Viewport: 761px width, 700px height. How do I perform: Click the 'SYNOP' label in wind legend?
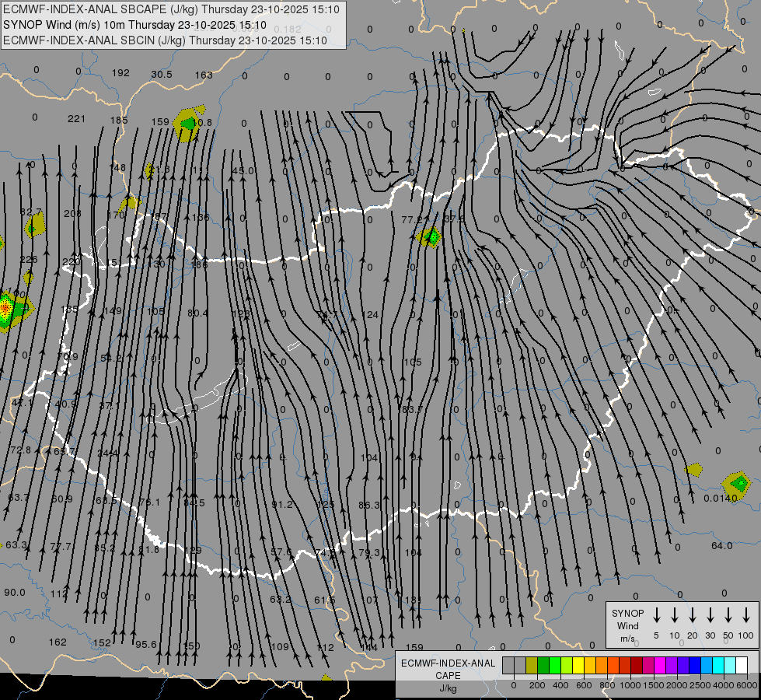coord(627,613)
